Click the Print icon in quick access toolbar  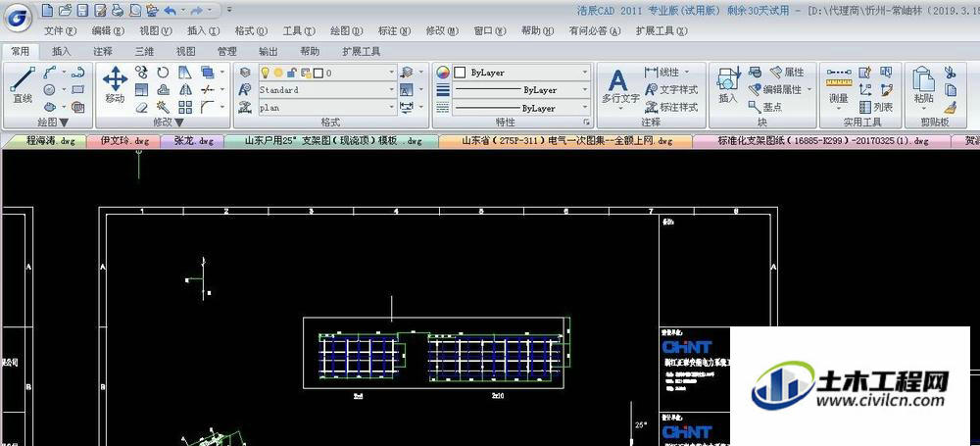118,11
